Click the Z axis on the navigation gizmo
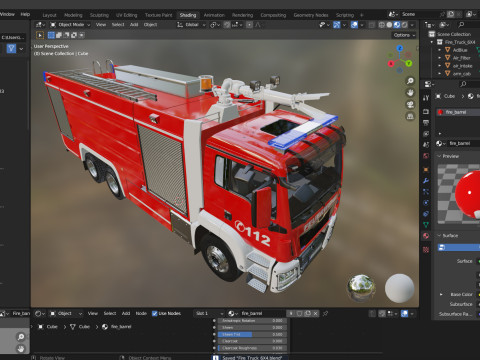This screenshot has height=360, width=480. tap(400, 48)
